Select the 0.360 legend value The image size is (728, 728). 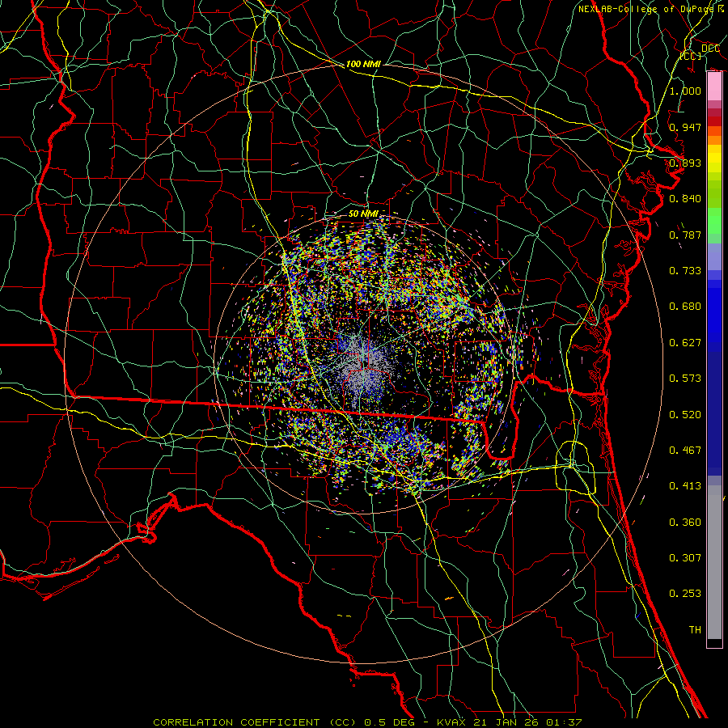(x=685, y=523)
